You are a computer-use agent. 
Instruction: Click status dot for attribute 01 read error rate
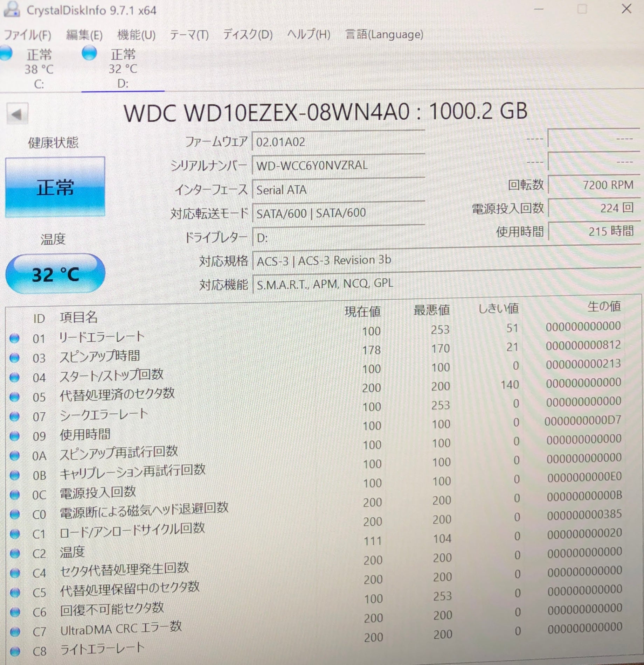click(14, 338)
